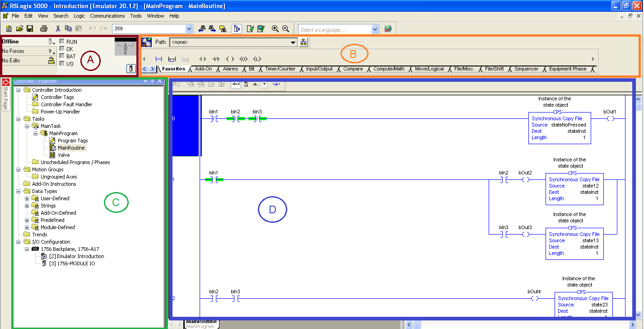Switch to the Move/Logical instruction tab
Image resolution: width=644 pixels, height=329 pixels.
429,69
